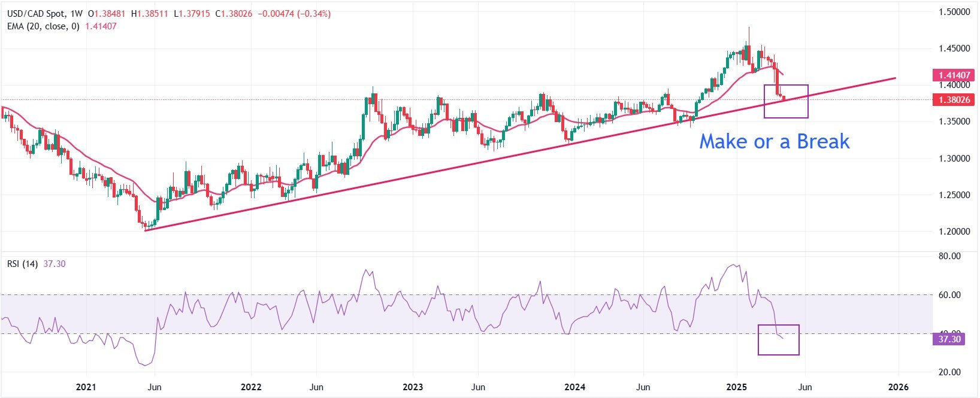Select the RSI (14) indicator legend
The width and height of the screenshot is (980, 398).
[22, 264]
